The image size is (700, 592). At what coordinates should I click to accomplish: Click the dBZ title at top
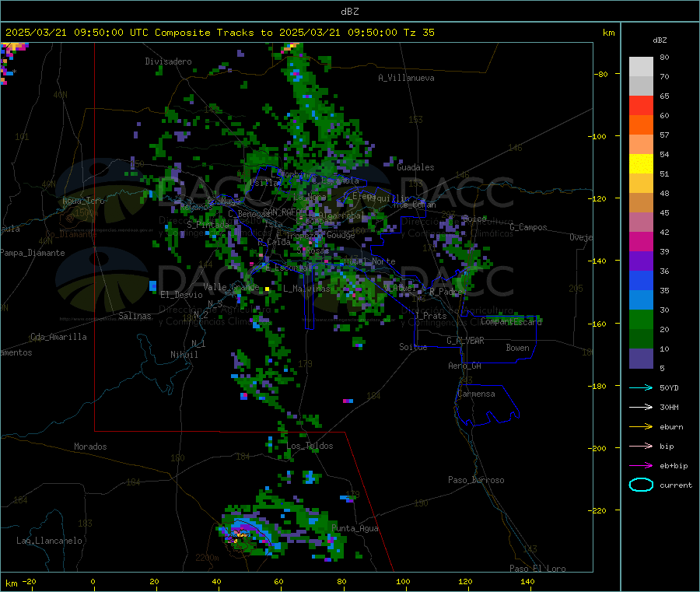pos(349,12)
